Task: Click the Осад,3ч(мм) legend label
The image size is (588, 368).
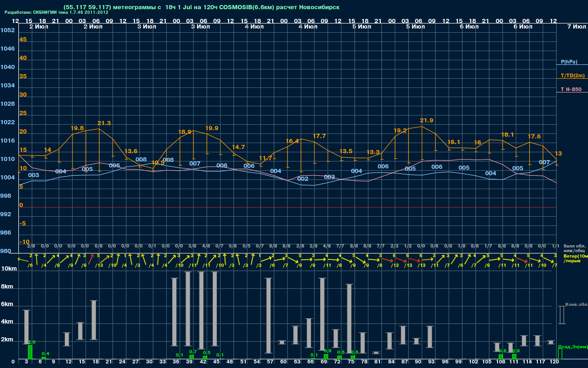Action: (x=573, y=346)
